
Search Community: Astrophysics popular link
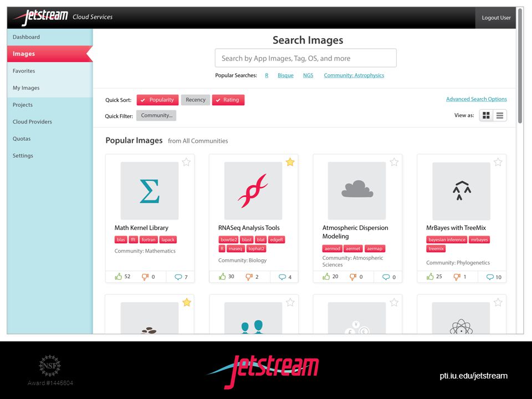tap(354, 75)
